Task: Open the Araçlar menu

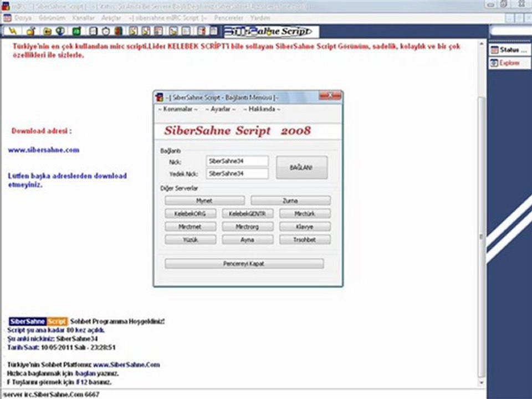Action: (111, 18)
